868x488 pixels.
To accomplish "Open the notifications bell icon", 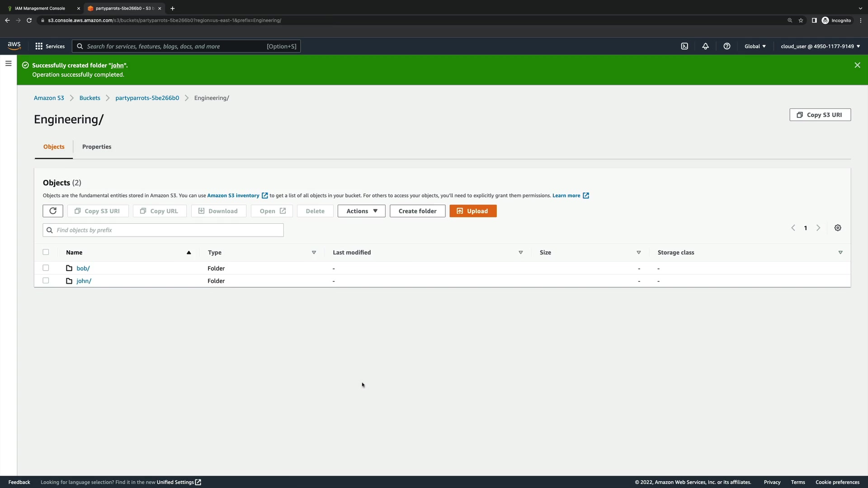I will pyautogui.click(x=705, y=46).
